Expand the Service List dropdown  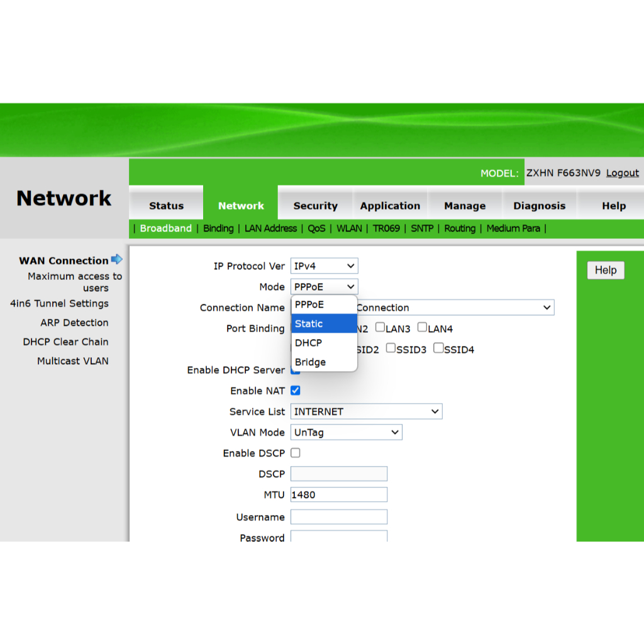coord(366,411)
